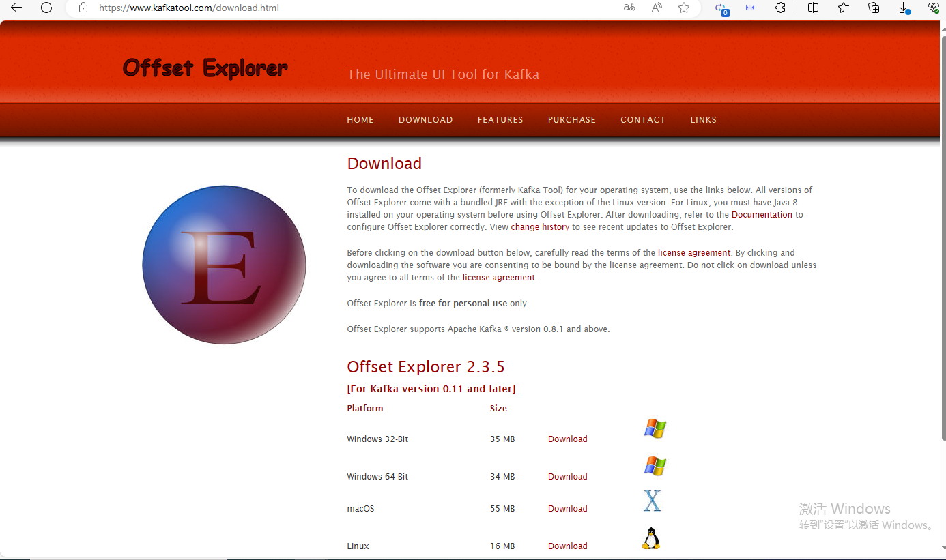Click the bold 'free for personal use' text
Screen dimensions: 946x560
click(463, 304)
